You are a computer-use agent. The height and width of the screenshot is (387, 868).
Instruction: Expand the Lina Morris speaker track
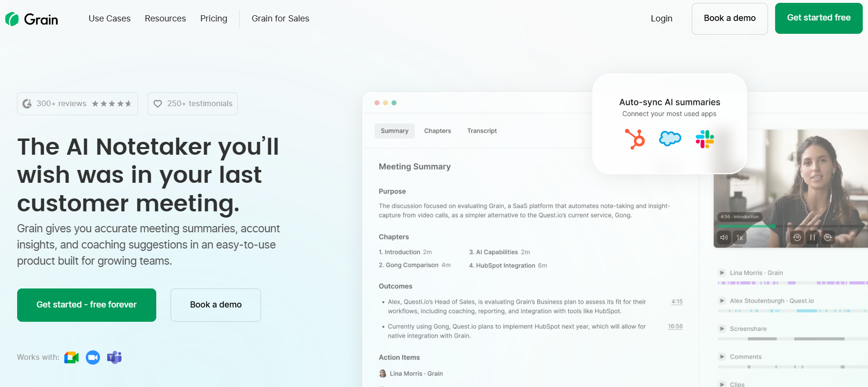tap(722, 273)
